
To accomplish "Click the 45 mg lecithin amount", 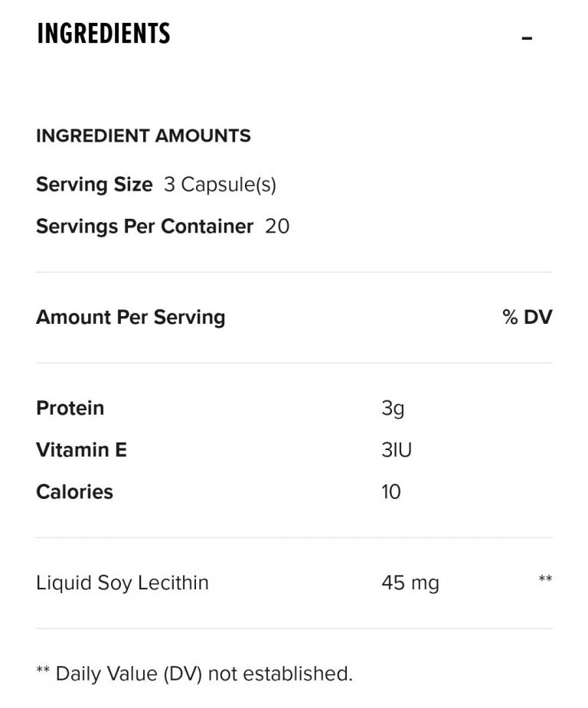I will [x=410, y=583].
